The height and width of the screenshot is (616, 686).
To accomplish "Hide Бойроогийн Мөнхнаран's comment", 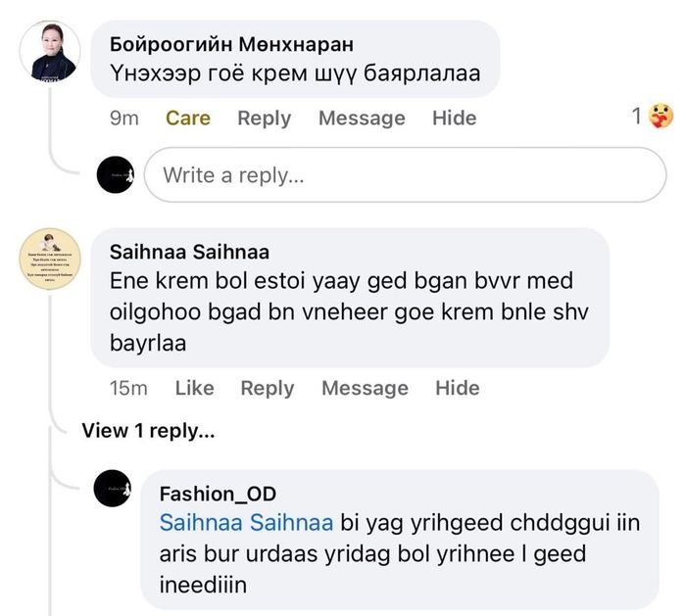I will (454, 118).
